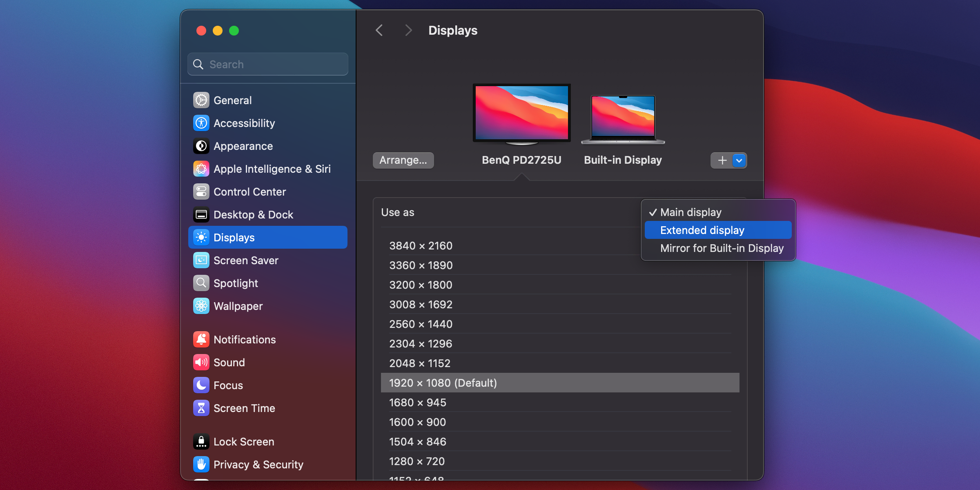Select the Focus moon icon
The width and height of the screenshot is (980, 490).
click(201, 385)
